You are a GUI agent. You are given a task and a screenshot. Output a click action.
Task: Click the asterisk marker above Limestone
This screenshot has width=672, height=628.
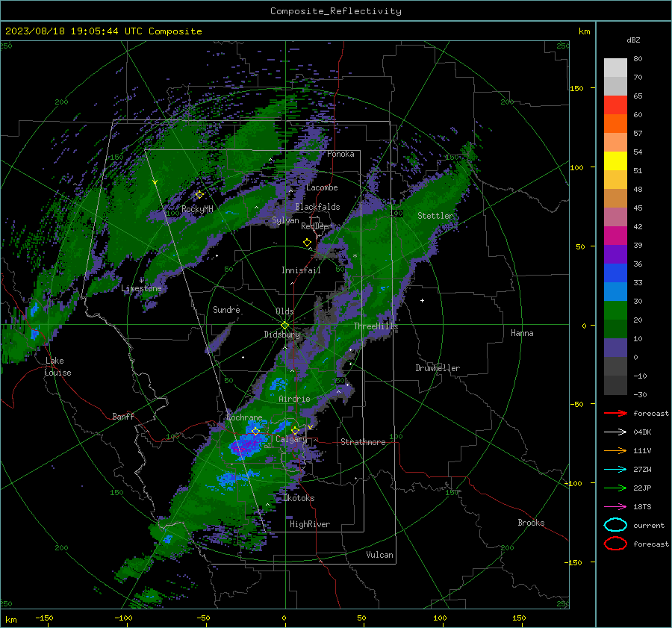pos(141,280)
